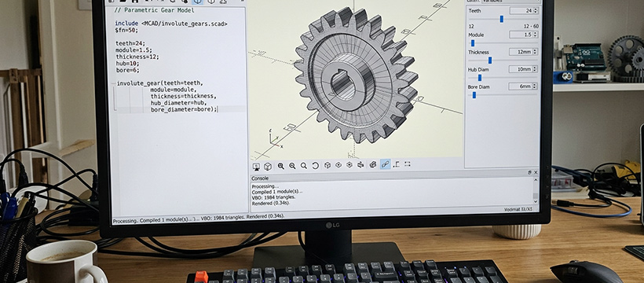Viewport: 644px width, 283px height.
Task: Click the Teeth slider handle
Action: pos(502,19)
